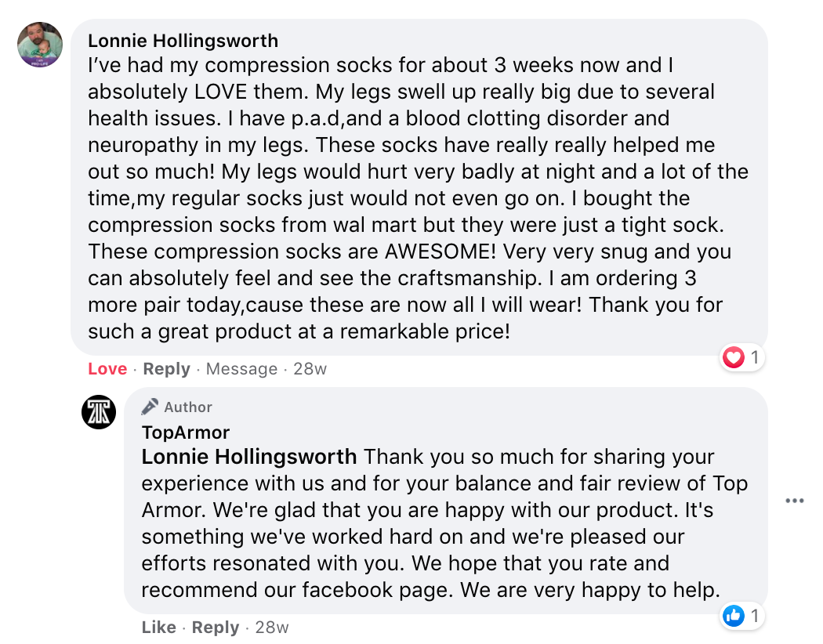Image resolution: width=823 pixels, height=644 pixels.
Task: Click the TopArmor logo avatar
Action: pos(99,412)
